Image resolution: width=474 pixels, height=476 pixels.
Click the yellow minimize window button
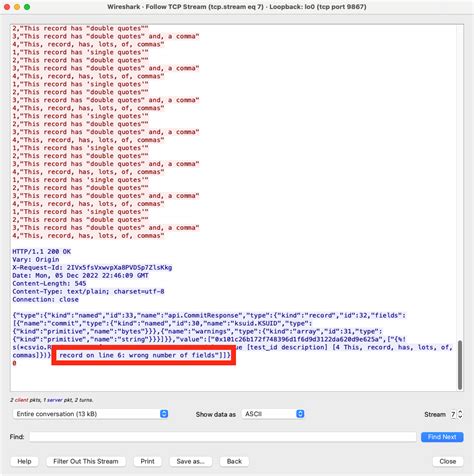click(17, 7)
